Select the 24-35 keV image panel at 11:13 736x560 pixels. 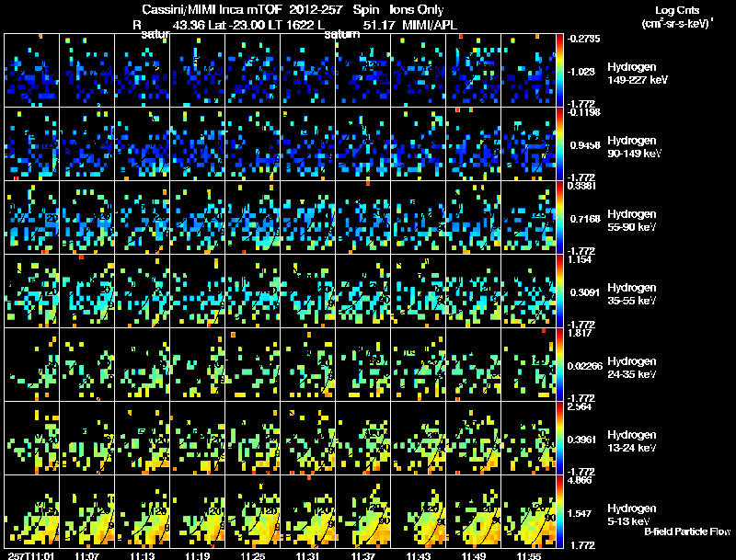click(x=143, y=365)
